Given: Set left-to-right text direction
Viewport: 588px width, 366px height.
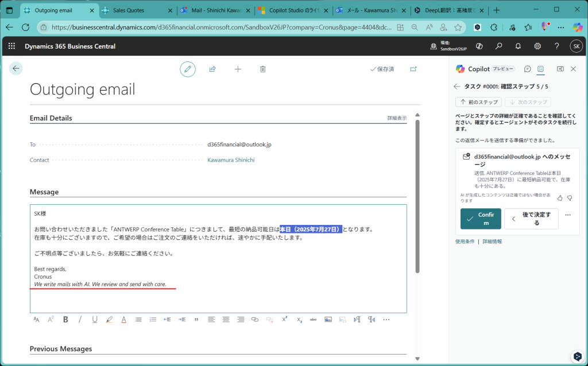Looking at the screenshot, I should [x=357, y=320].
